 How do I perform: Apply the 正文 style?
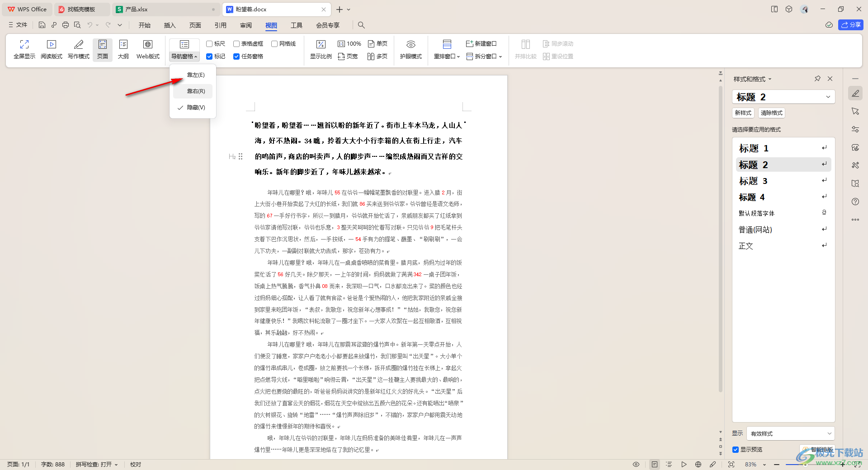(783, 246)
